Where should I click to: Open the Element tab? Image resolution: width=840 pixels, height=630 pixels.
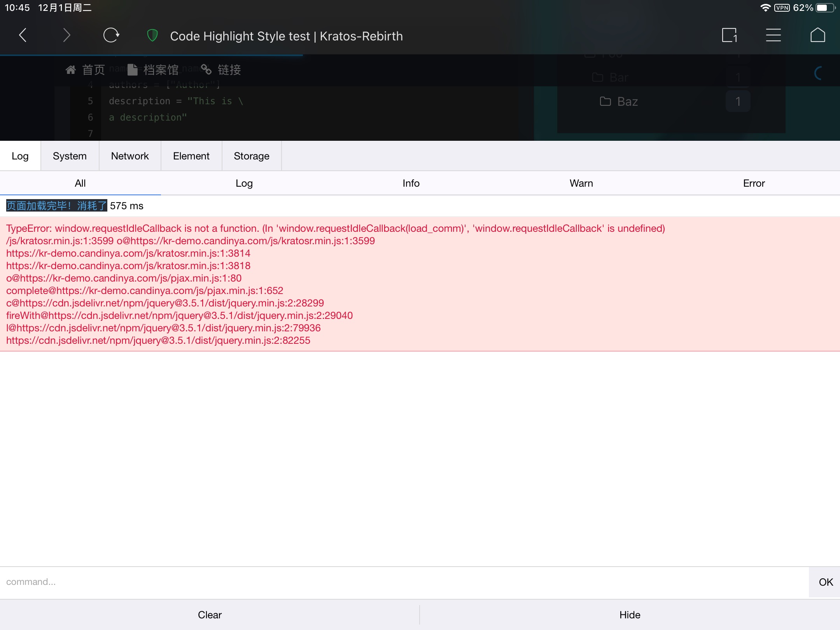click(191, 156)
